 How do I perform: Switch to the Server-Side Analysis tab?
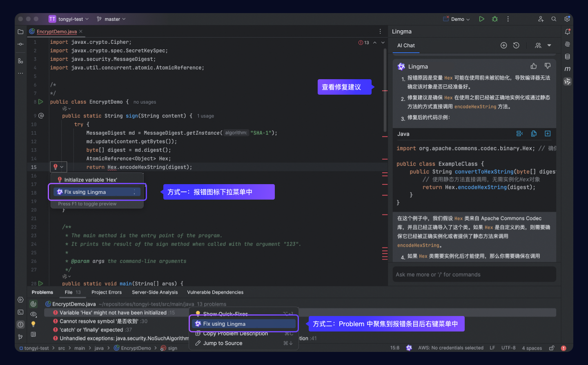pos(155,292)
